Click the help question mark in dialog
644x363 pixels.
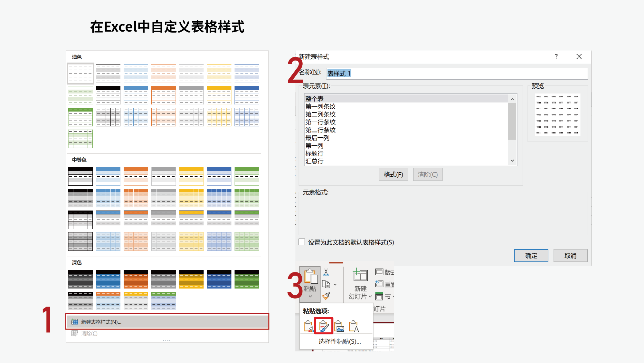556,57
